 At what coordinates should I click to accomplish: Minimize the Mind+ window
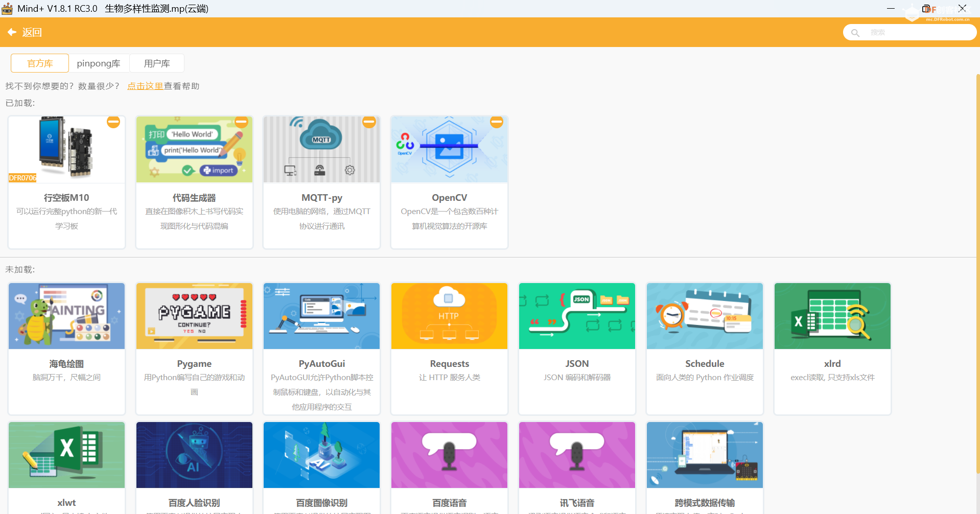(891, 9)
